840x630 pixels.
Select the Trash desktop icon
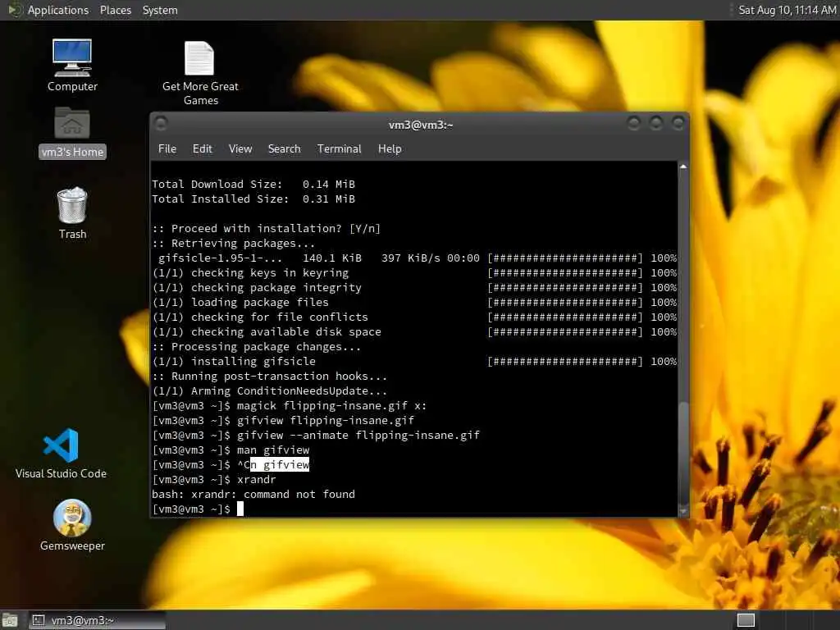[x=72, y=212]
